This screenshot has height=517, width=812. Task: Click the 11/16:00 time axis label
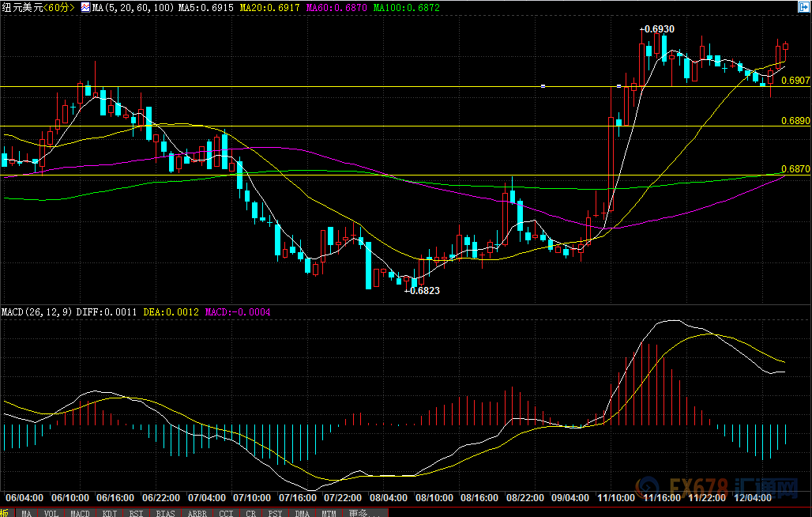[x=662, y=498]
